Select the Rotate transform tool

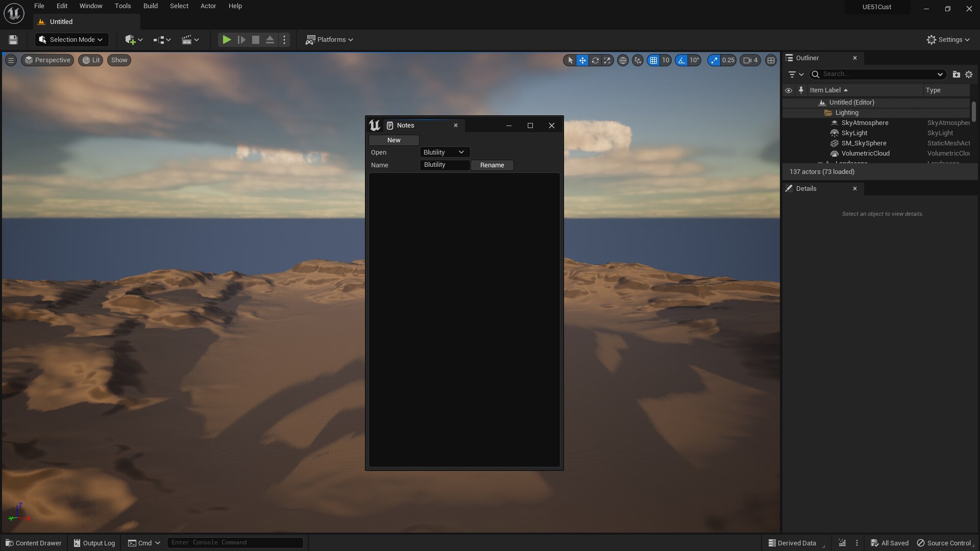click(596, 60)
